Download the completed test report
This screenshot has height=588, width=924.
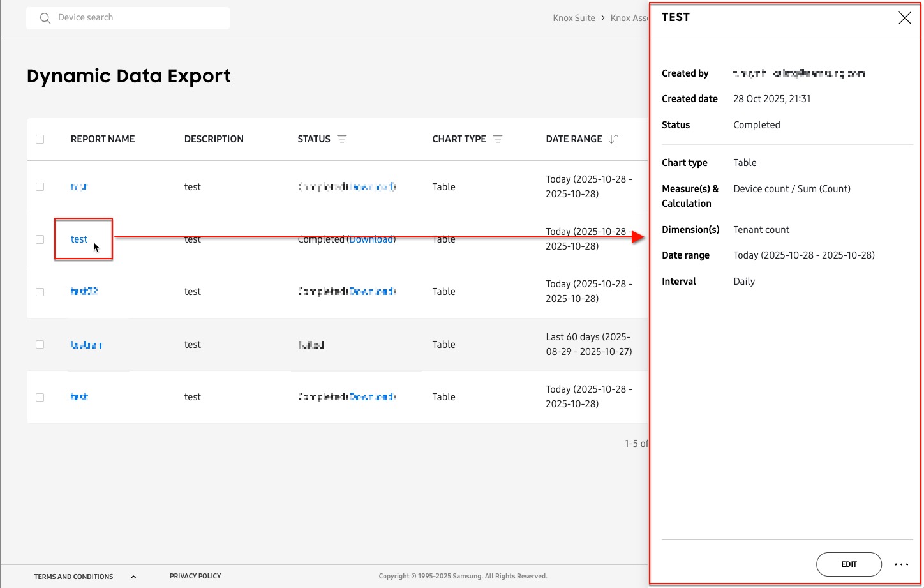371,239
